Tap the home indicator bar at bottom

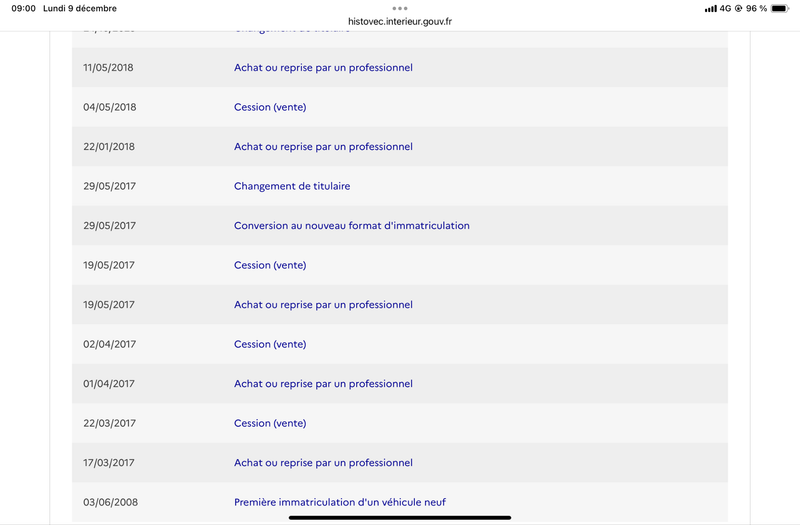399,518
